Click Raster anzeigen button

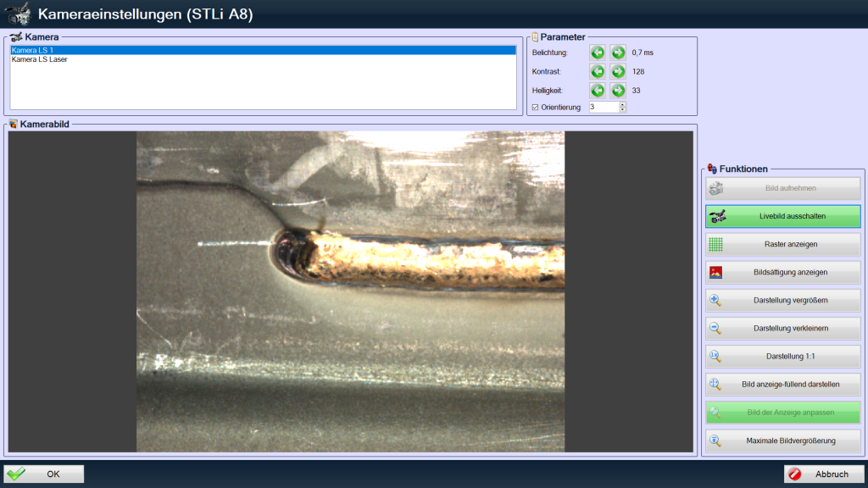[782, 244]
